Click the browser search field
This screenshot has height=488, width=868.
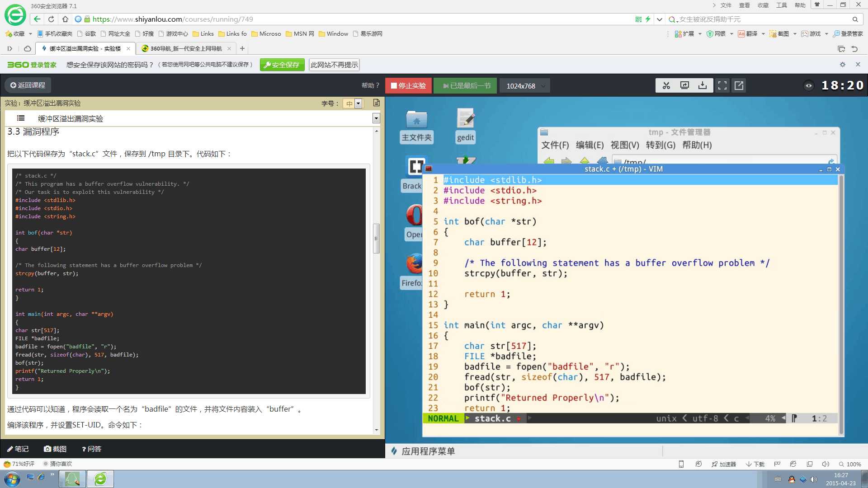764,19
